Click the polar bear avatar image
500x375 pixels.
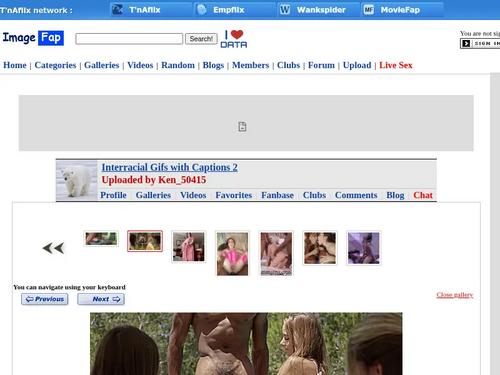tap(77, 180)
